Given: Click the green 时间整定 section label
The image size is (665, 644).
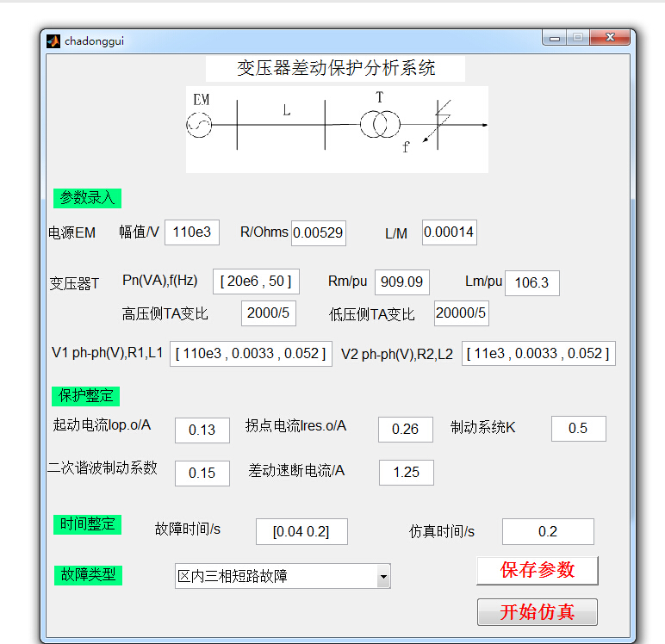Looking at the screenshot, I should [87, 525].
